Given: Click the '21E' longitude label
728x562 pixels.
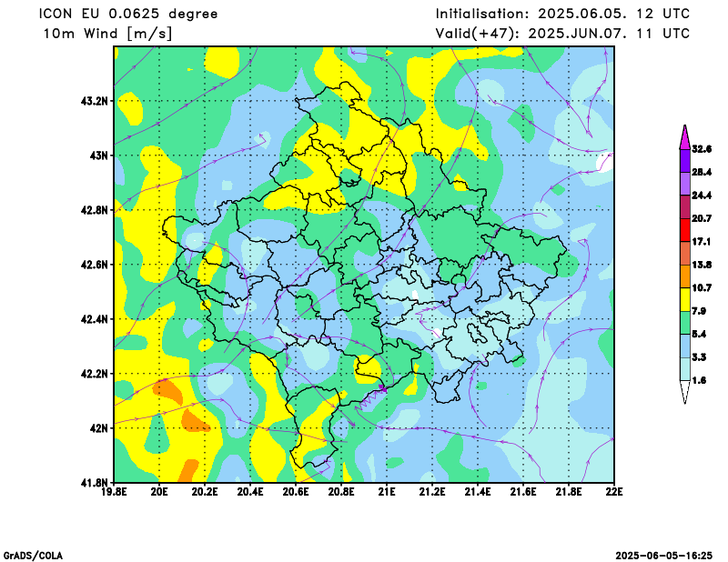Looking at the screenshot, I should [x=387, y=492].
